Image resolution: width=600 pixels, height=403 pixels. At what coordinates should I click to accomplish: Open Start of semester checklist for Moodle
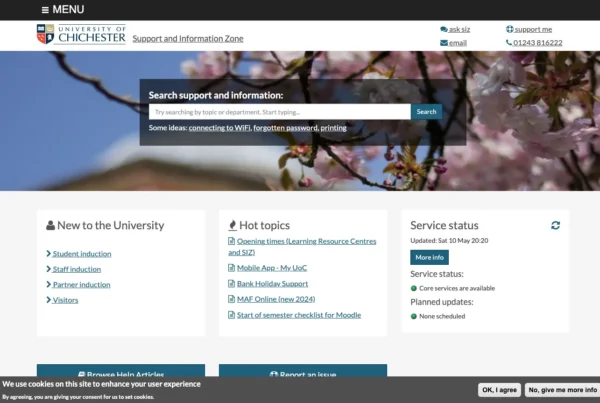point(299,315)
